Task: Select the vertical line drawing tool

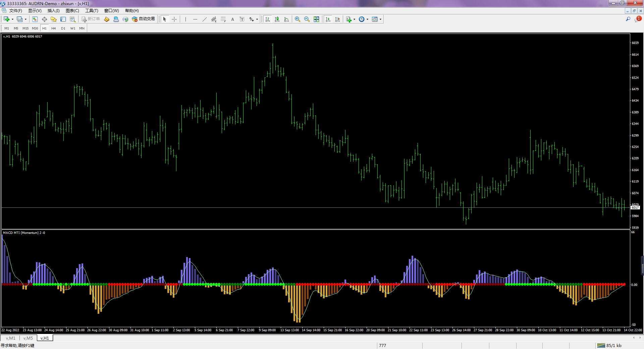Action: (x=185, y=19)
